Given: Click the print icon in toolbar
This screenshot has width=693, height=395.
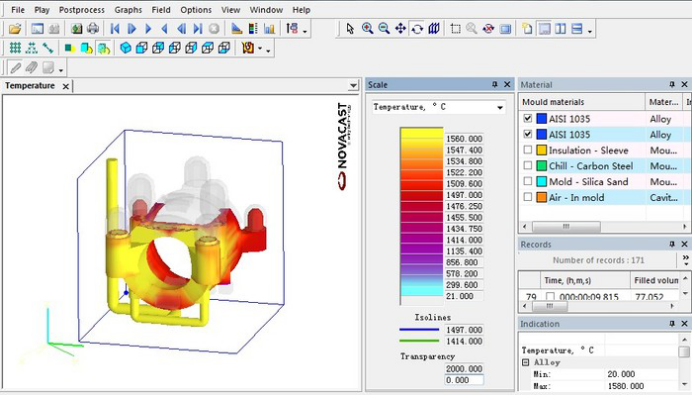Looking at the screenshot, I should point(93,29).
